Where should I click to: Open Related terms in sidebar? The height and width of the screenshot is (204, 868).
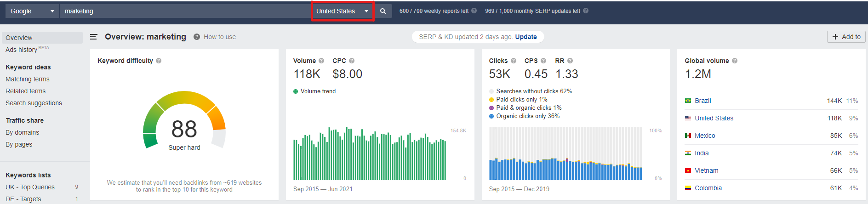coord(26,91)
